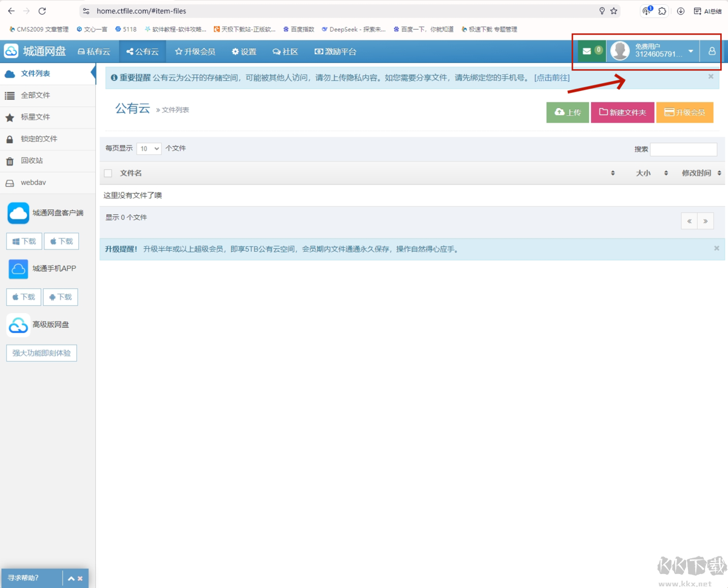The width and height of the screenshot is (728, 588).
Task: Sort by the 文件名 column
Action: point(131,173)
